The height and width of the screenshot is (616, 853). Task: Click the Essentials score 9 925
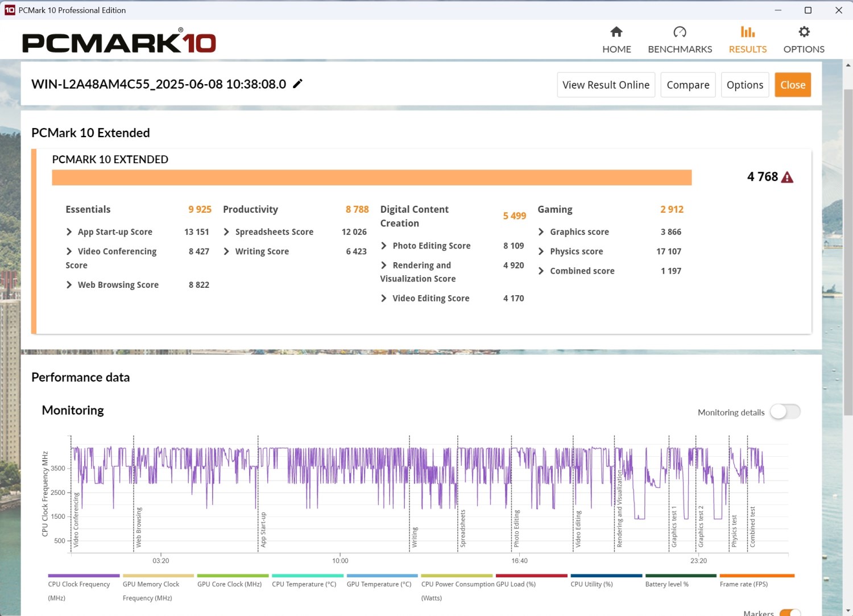tap(200, 209)
